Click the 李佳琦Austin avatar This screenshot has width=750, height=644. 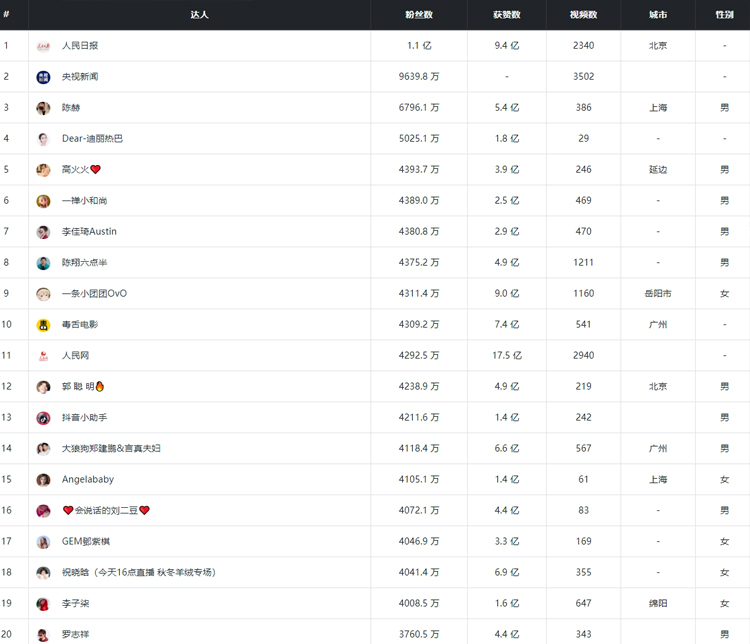pos(44,232)
